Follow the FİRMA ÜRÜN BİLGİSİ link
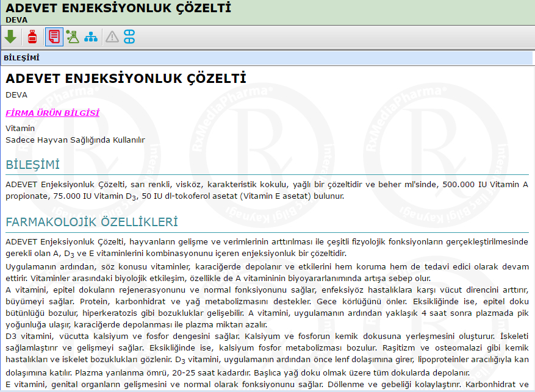 click(x=52, y=113)
